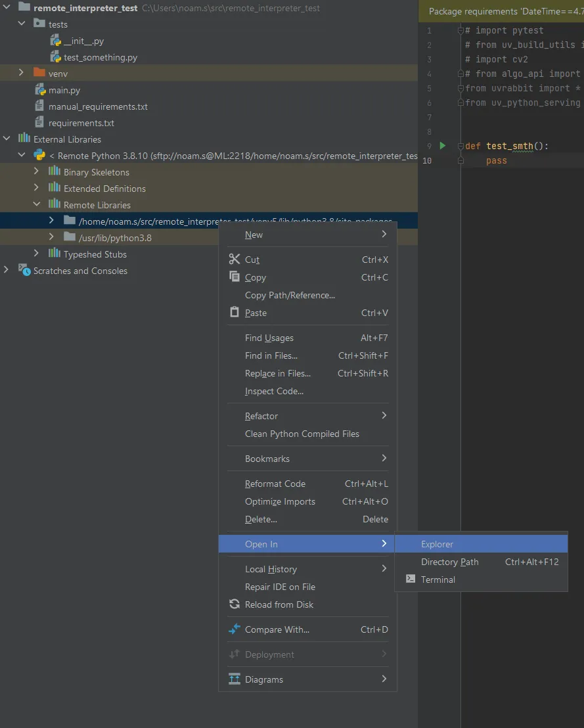This screenshot has width=584, height=728.
Task: Collapse the Remote Python 3.8.10 node
Action: tap(22, 155)
